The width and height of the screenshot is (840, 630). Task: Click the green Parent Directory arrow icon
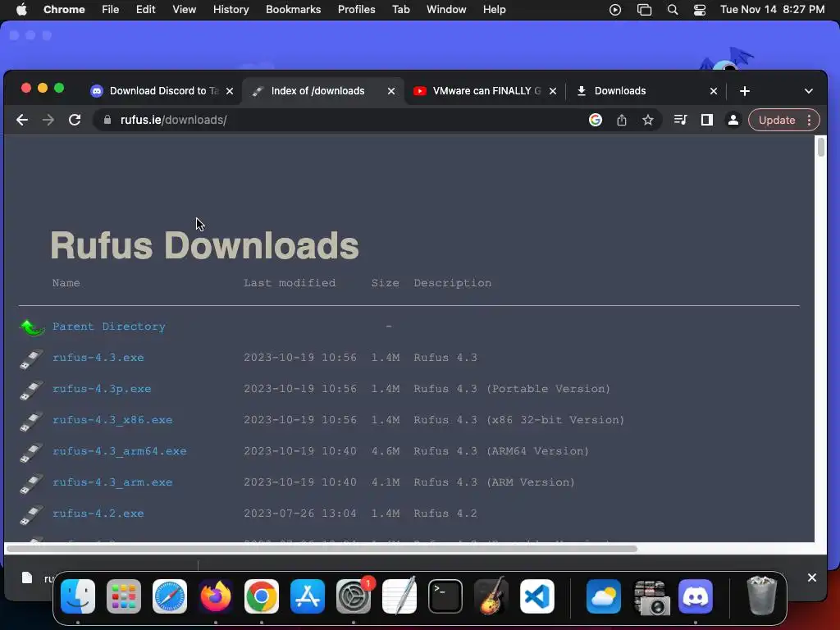coord(32,326)
